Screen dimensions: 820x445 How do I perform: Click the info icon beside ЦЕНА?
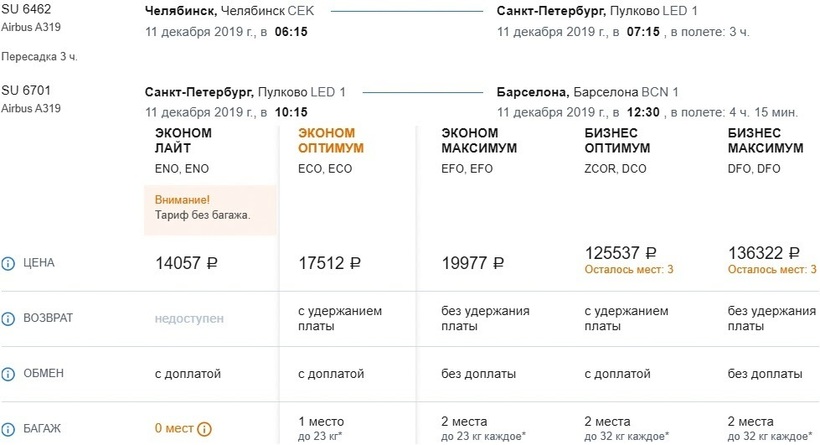pyautogui.click(x=8, y=264)
